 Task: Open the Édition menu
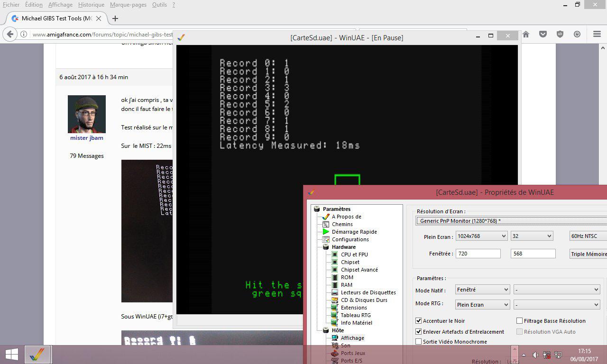pyautogui.click(x=34, y=5)
